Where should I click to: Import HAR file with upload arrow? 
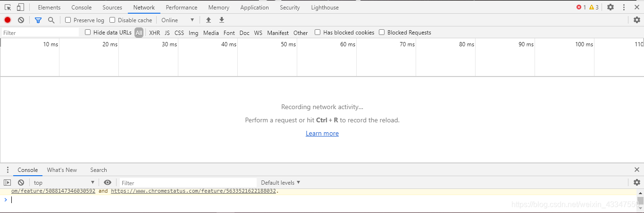click(209, 20)
